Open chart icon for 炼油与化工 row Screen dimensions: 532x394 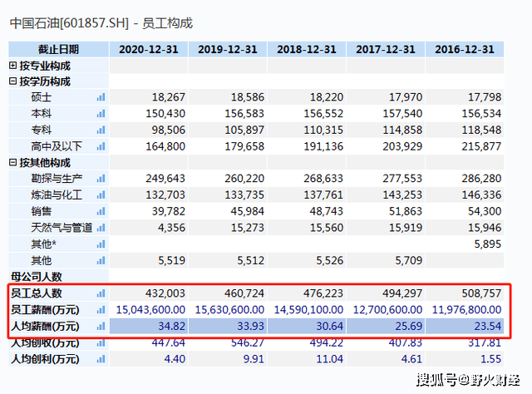pos(101,195)
